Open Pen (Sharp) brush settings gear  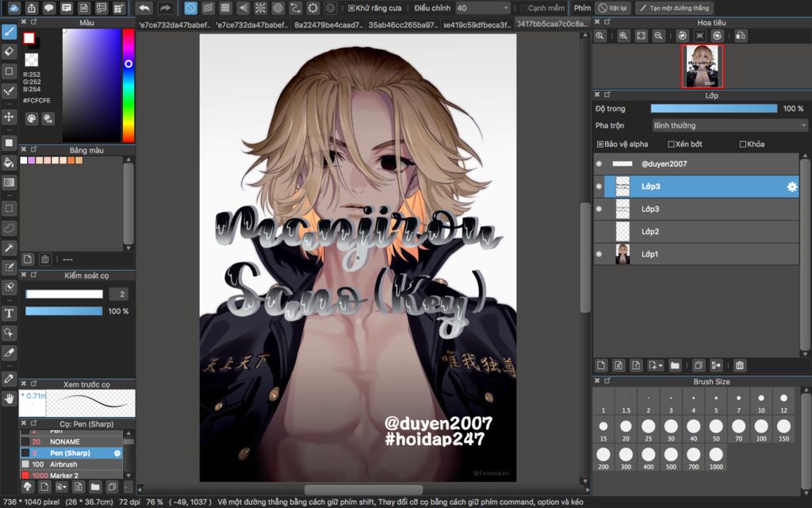tap(117, 453)
